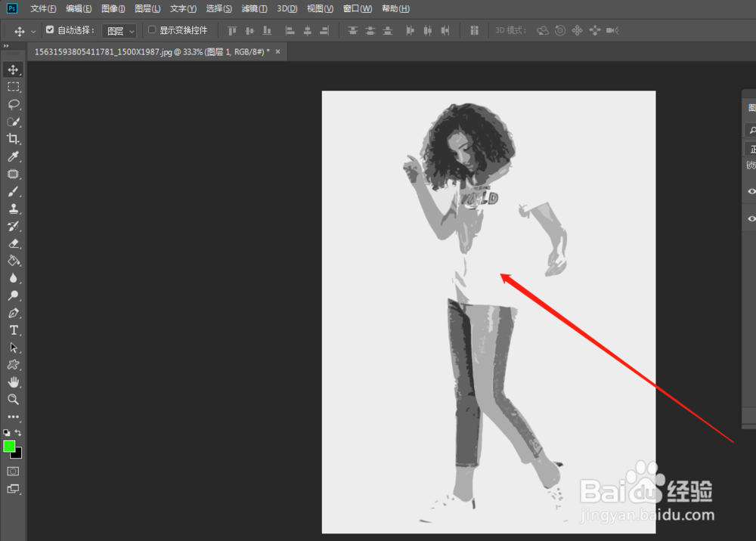Align right edges in options bar
This screenshot has height=541, width=756.
324,31
